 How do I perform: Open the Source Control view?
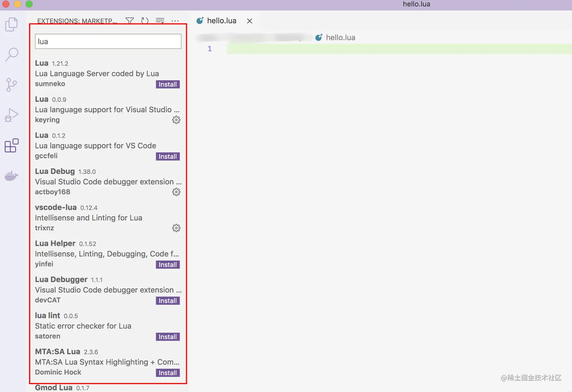point(12,85)
